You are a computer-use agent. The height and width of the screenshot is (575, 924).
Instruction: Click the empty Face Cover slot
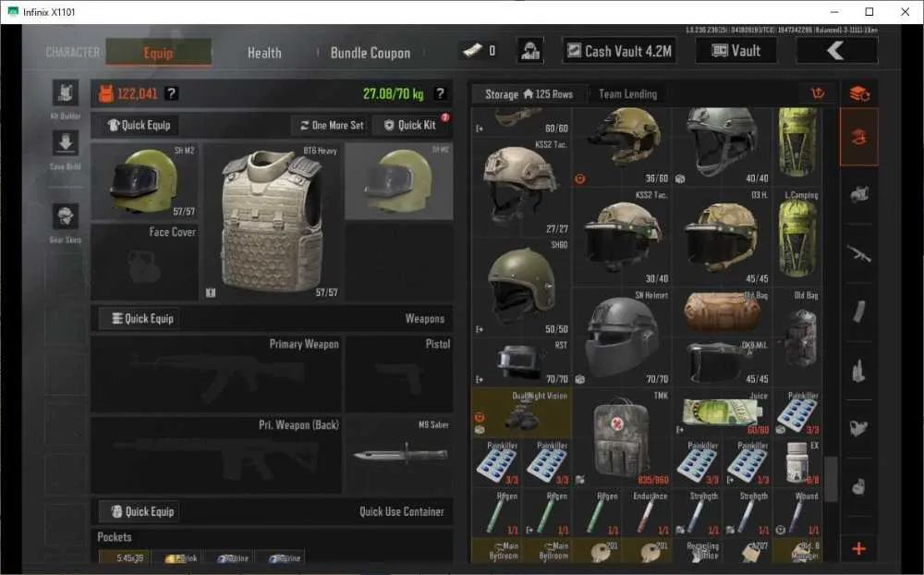pyautogui.click(x=144, y=262)
